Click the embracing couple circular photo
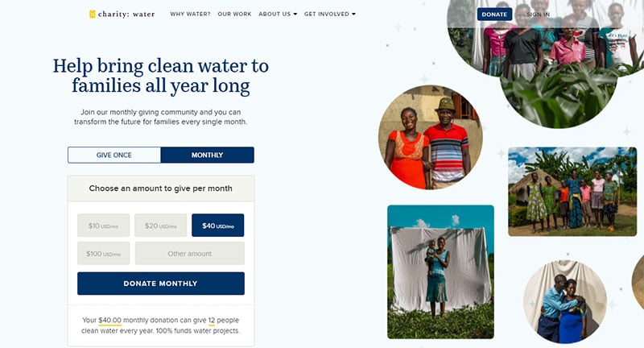 click(x=565, y=301)
